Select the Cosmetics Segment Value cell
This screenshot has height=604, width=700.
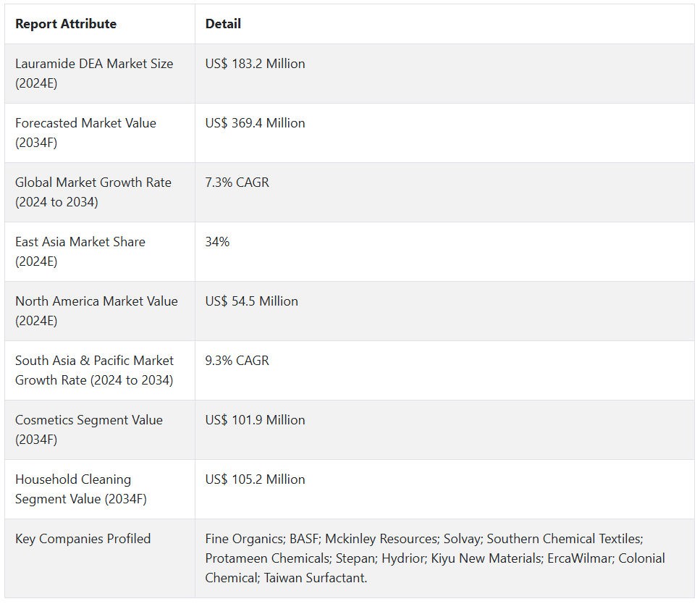click(89, 429)
